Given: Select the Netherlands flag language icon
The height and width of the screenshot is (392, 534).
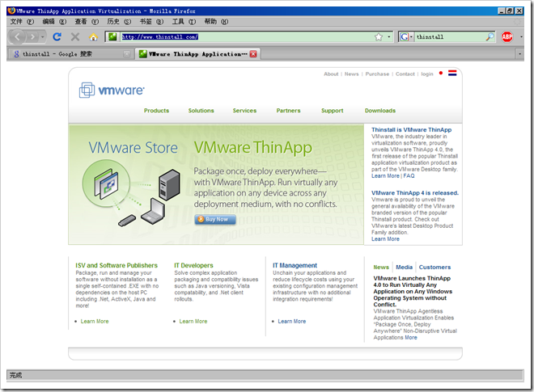Looking at the screenshot, I should pyautogui.click(x=452, y=74).
